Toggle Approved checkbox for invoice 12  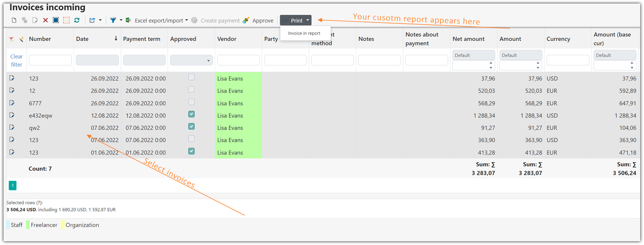[191, 89]
